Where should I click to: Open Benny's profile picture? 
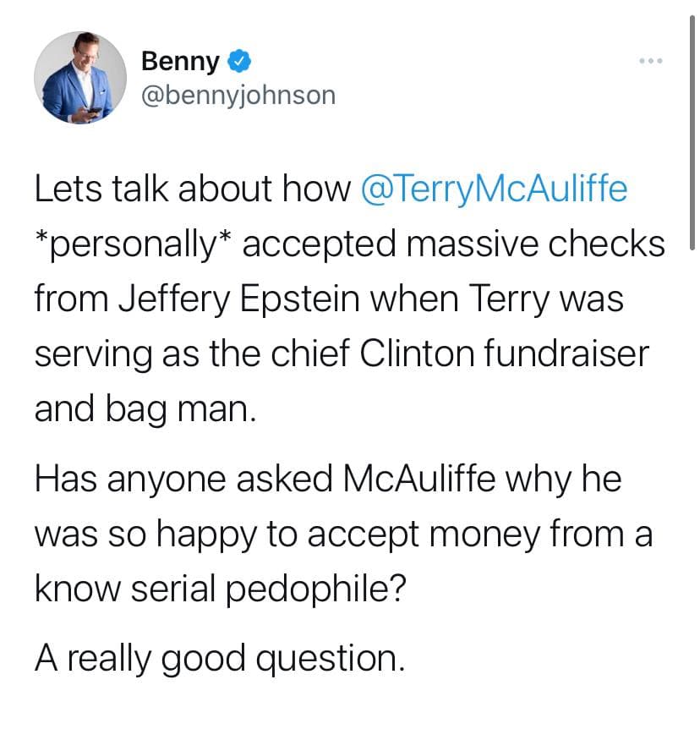coord(79,78)
